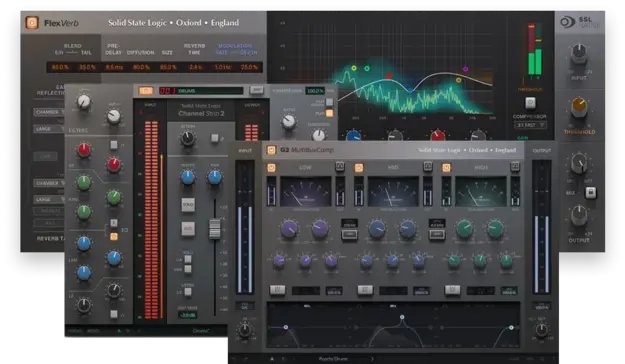The width and height of the screenshot is (625, 364).
Task: Toggle high-pass filter switch beside red knob
Action: (114, 145)
